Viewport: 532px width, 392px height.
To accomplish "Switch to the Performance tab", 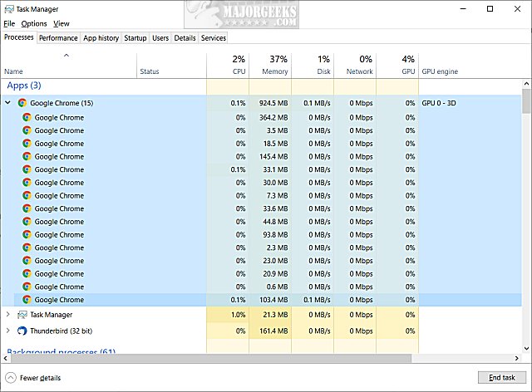I will click(x=58, y=38).
